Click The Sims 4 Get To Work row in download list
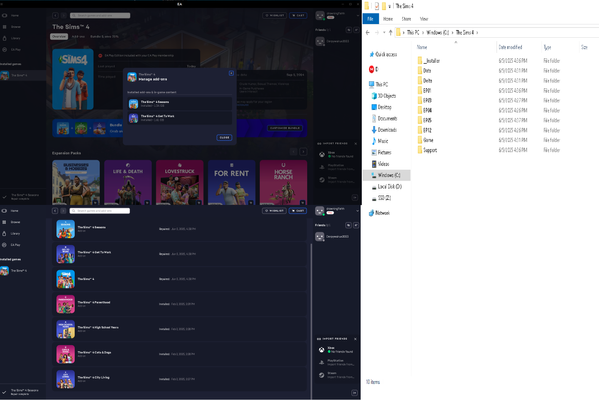 coord(180,254)
